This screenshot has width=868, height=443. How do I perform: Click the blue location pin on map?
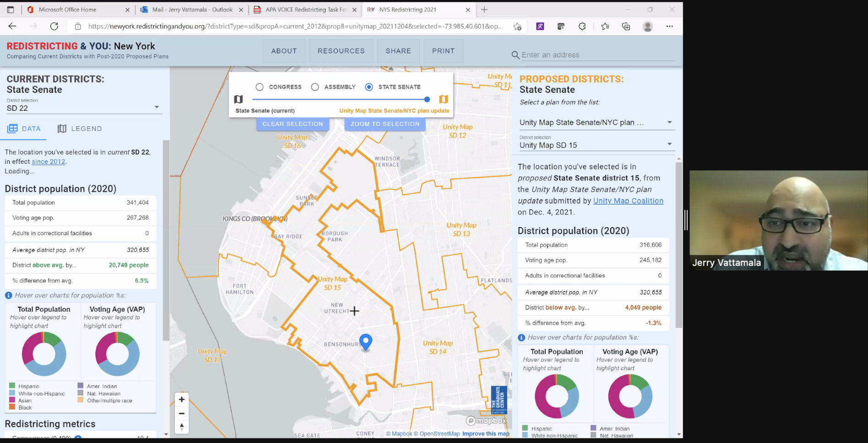point(366,341)
